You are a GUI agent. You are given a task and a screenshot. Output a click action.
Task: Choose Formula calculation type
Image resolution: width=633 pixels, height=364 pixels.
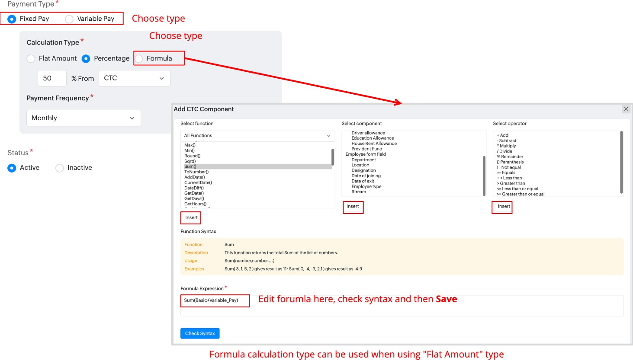pyautogui.click(x=139, y=59)
